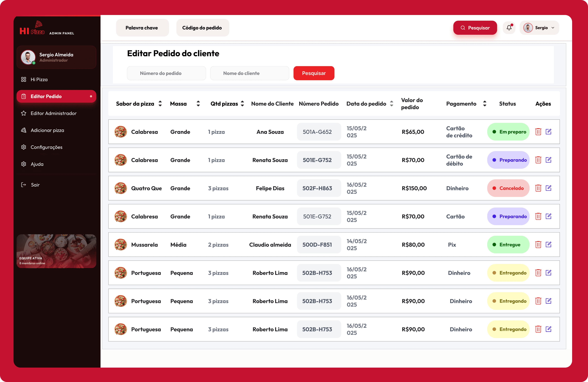The height and width of the screenshot is (382, 588).
Task: Click the pizza image in the Quatro Que row
Action: [121, 188]
